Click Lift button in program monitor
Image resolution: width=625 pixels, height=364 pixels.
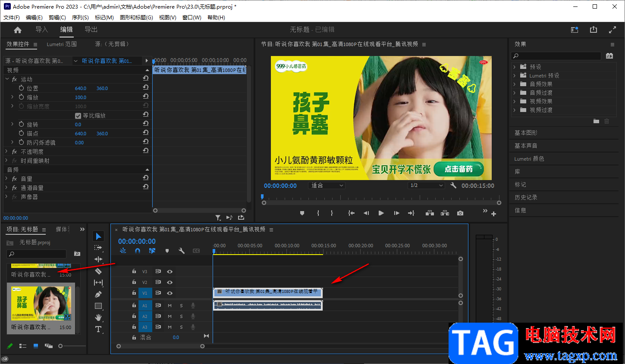tap(430, 213)
